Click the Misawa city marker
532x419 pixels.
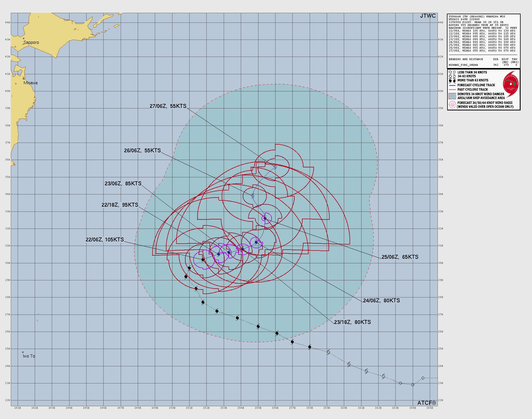pyautogui.click(x=24, y=79)
